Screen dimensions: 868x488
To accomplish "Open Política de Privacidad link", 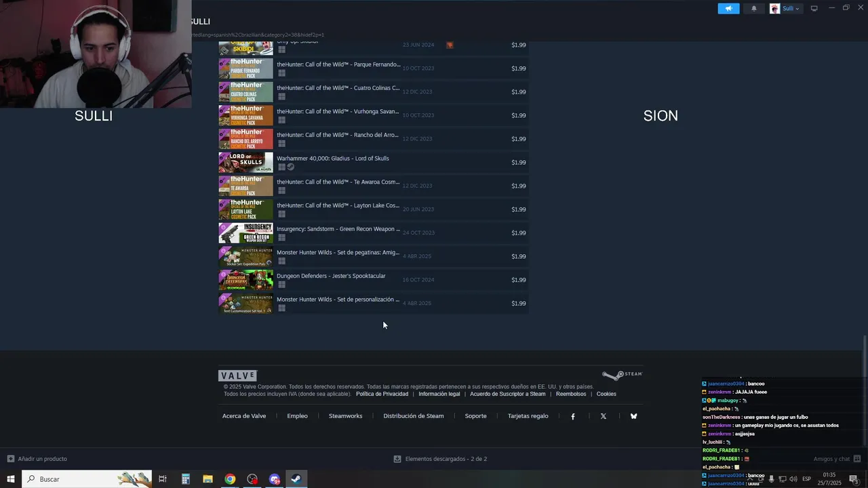I will click(x=382, y=394).
